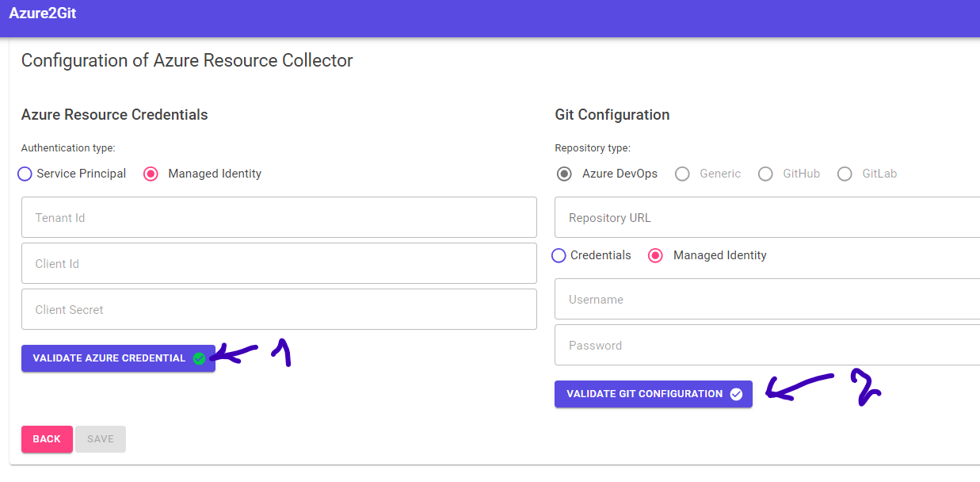Screen dimensions: 980x482
Task: Focus the Username input field
Action: coord(767,299)
